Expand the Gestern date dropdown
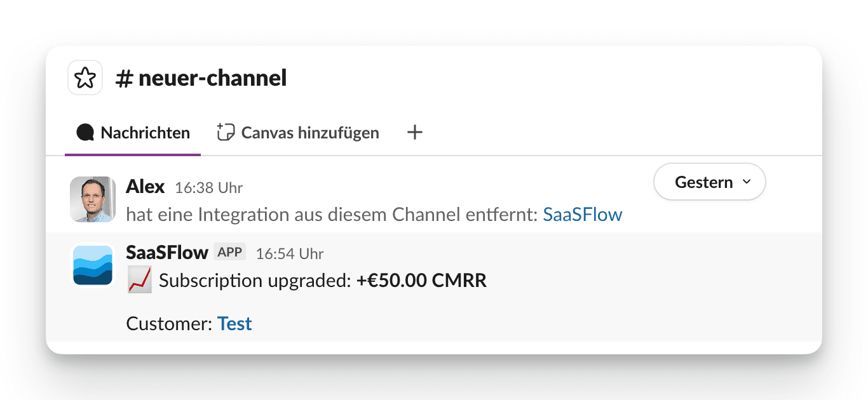This screenshot has width=868, height=400. coord(709,182)
